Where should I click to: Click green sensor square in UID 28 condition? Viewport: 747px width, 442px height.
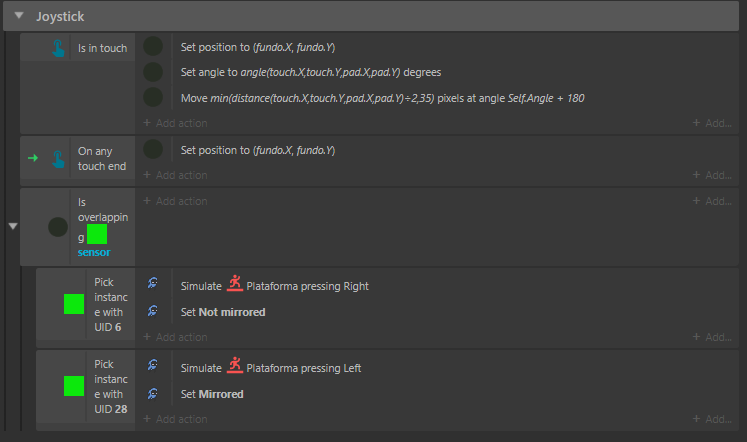click(74, 386)
